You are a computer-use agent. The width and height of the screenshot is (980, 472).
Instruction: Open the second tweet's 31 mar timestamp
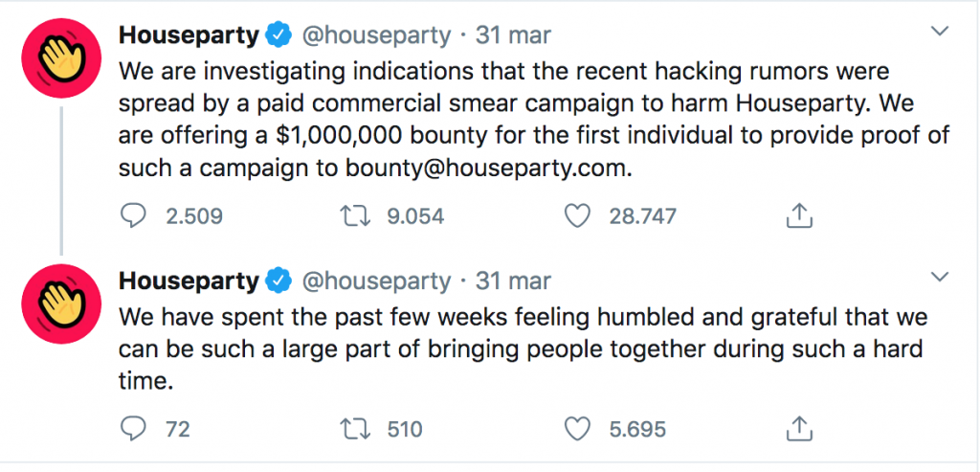click(x=513, y=281)
